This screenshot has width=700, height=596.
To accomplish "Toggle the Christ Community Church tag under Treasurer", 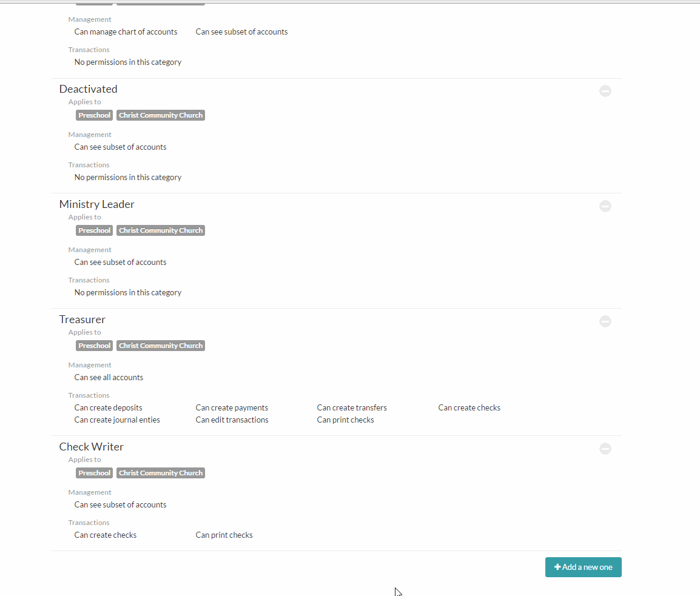I will [161, 346].
